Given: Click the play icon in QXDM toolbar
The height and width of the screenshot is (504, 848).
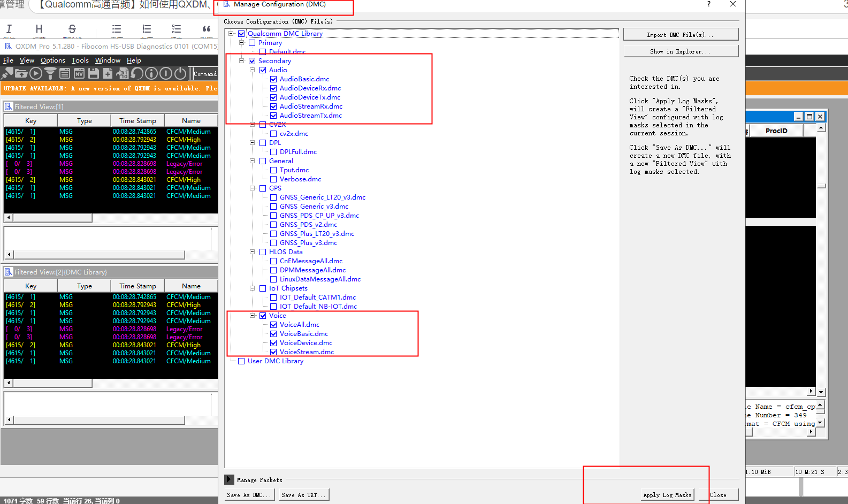Looking at the screenshot, I should pos(36,73).
